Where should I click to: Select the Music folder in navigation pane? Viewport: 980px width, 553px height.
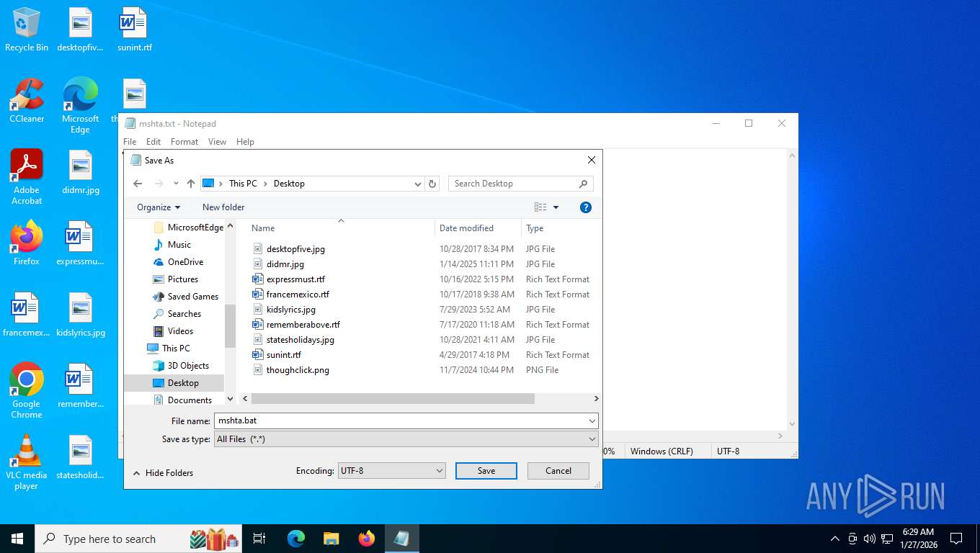point(179,245)
